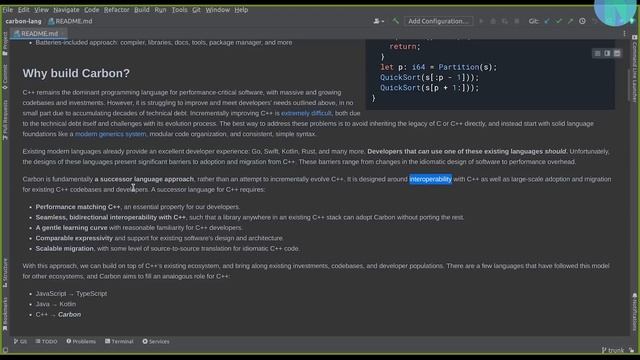The width and height of the screenshot is (640, 360).
Task: Click the Run play icon
Action: [x=481, y=21]
